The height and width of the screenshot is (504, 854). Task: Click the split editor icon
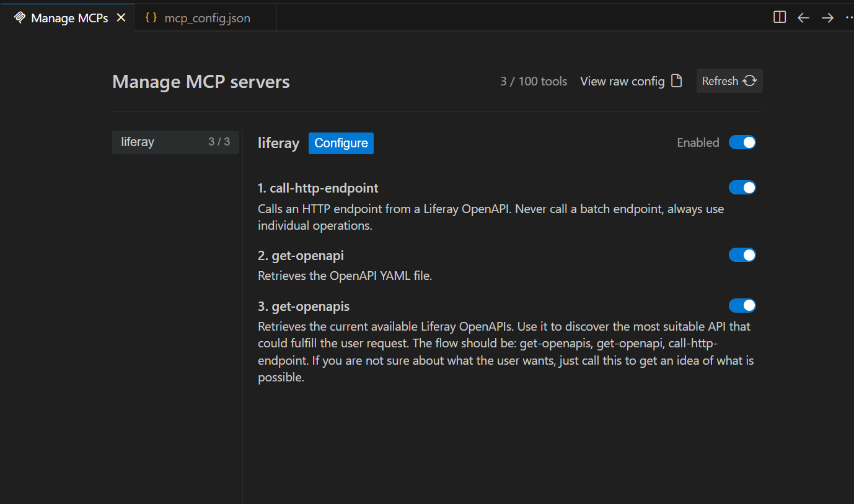coord(780,17)
